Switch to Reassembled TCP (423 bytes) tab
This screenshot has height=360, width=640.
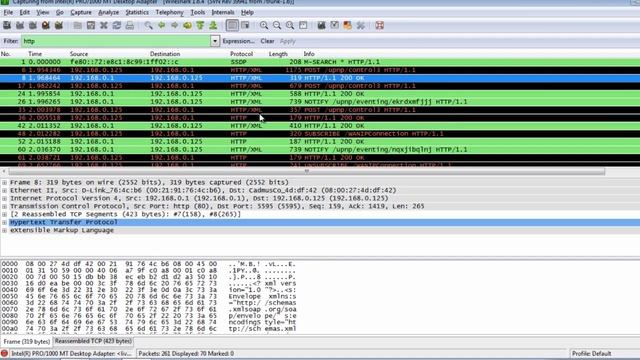pyautogui.click(x=93, y=341)
